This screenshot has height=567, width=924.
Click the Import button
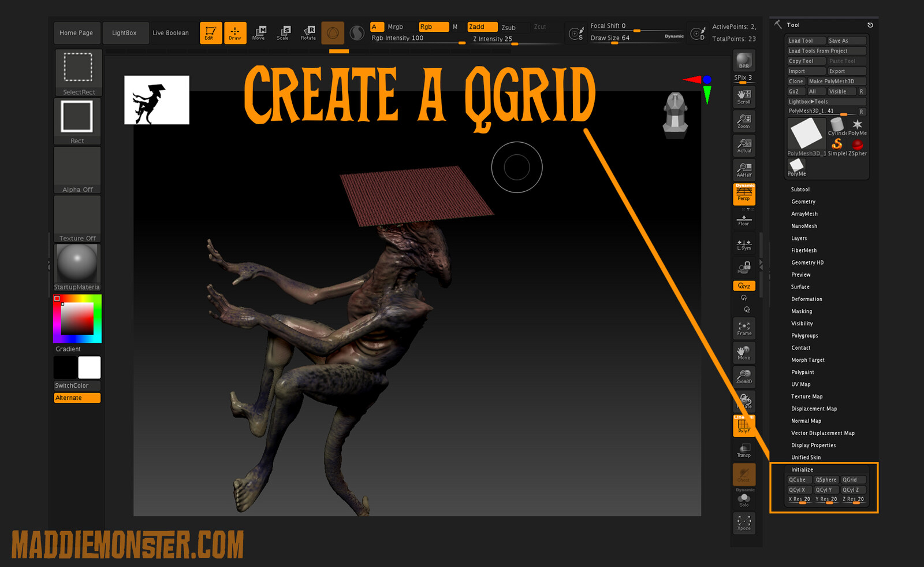click(806, 71)
